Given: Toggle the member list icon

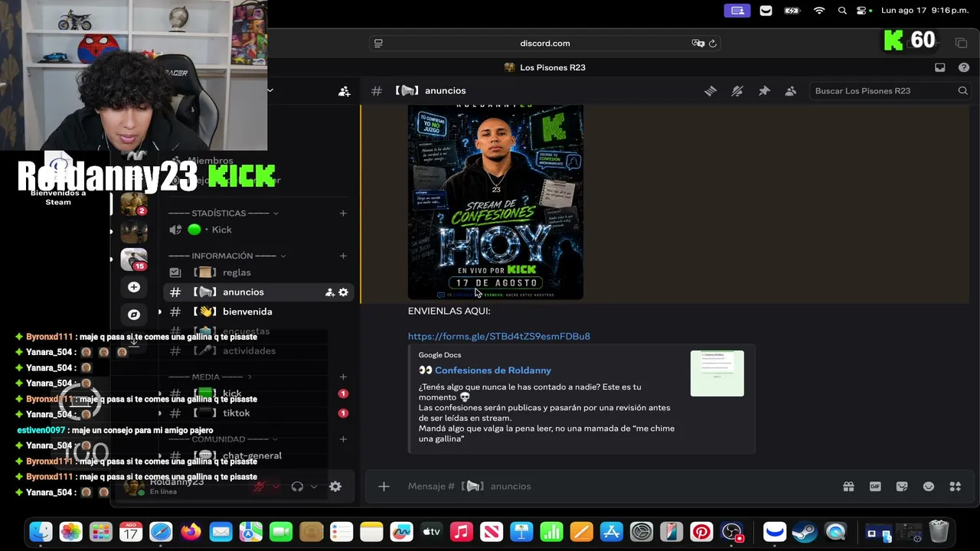Looking at the screenshot, I should pyautogui.click(x=791, y=91).
